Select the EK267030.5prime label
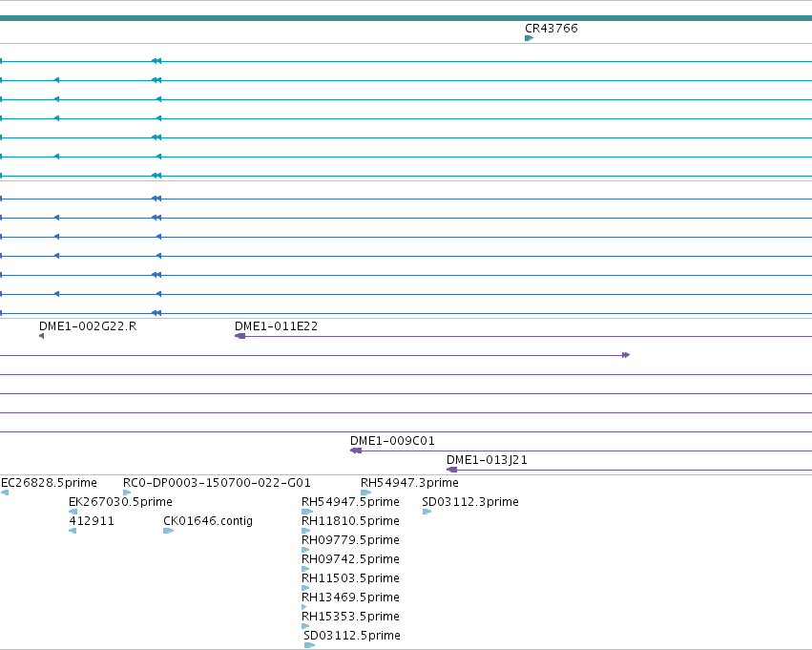Image resolution: width=812 pixels, height=650 pixels. pos(120,502)
